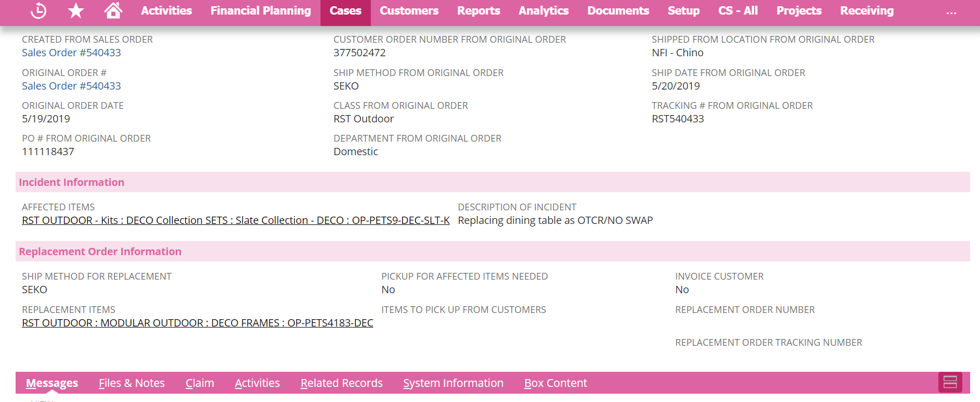Viewport: 980px width, 402px height.
Task: Select the incident description text
Action: [x=555, y=220]
